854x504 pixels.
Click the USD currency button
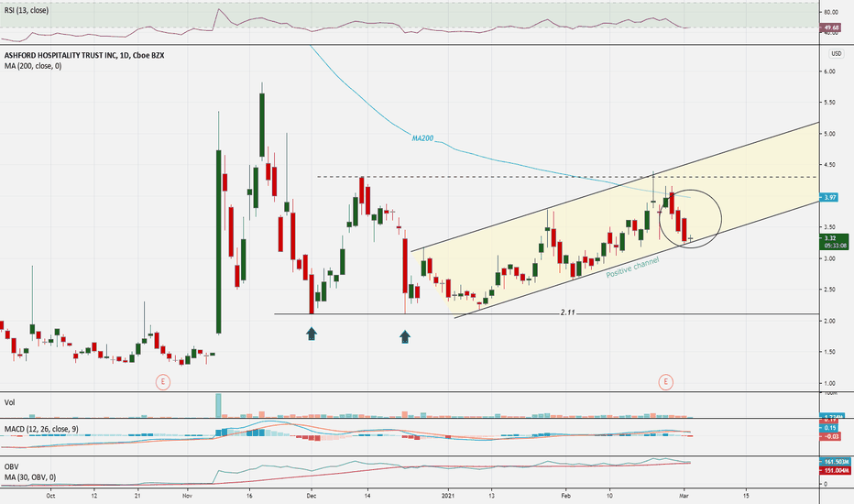coord(836,53)
